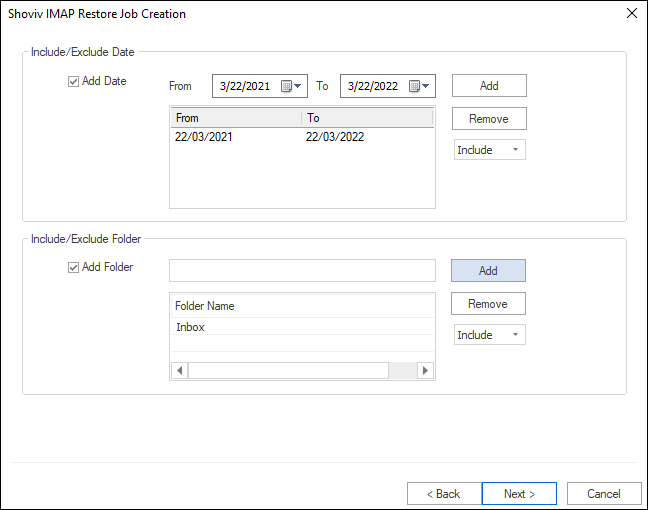The width and height of the screenshot is (648, 510).
Task: Remove the selected date range
Action: [489, 119]
